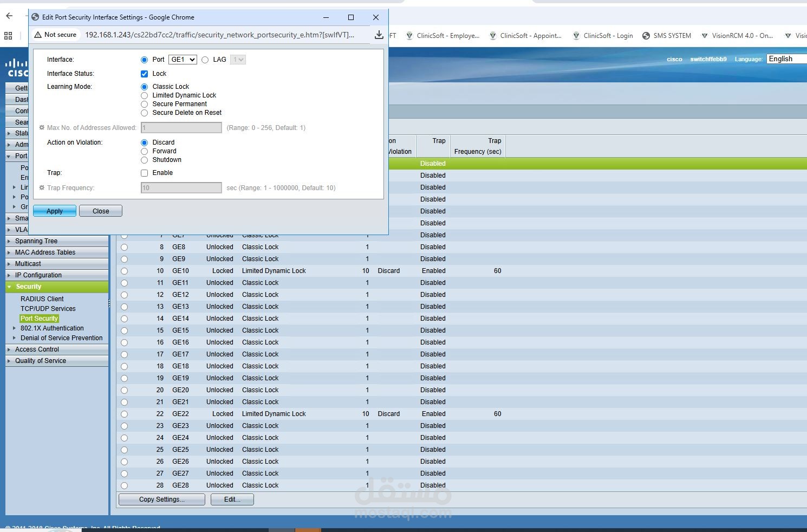Expand Denial of Service Prevention submenu
Image resolution: width=807 pixels, height=532 pixels.
pos(61,338)
